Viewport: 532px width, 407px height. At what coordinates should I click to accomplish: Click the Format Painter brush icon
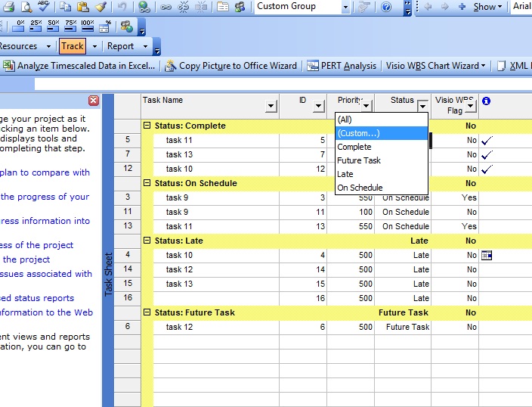click(x=101, y=7)
